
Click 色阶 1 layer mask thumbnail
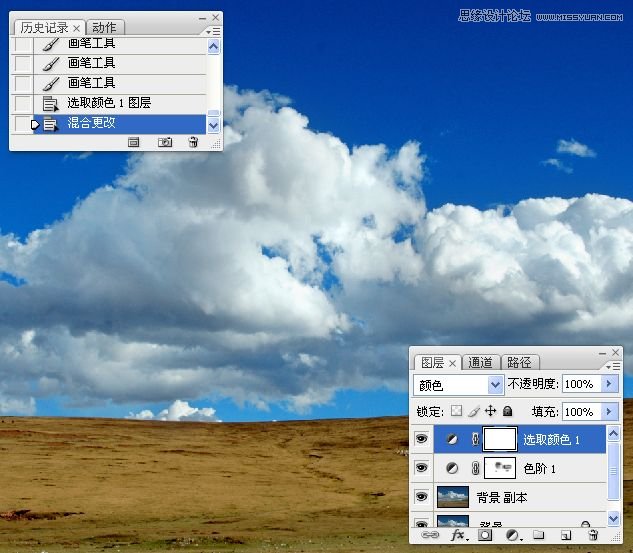point(500,468)
